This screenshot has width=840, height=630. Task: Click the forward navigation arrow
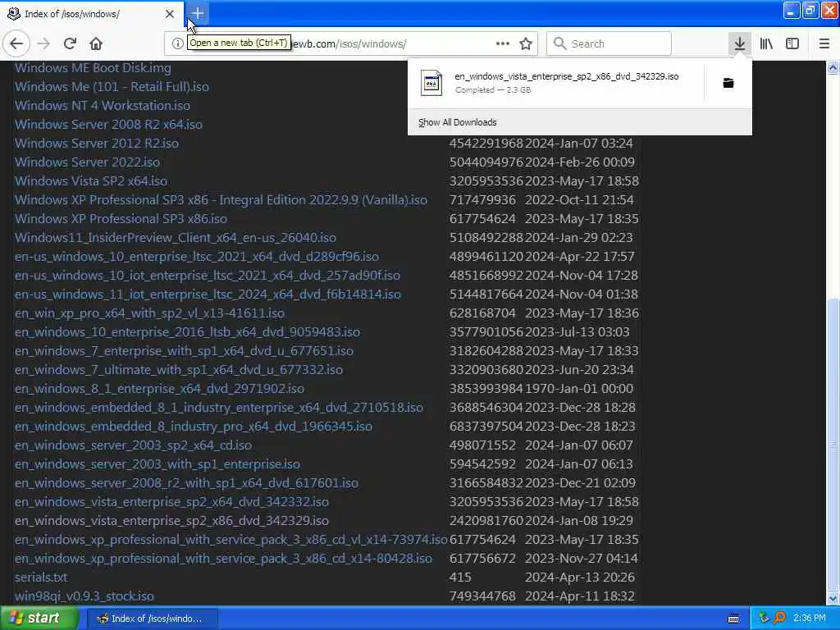click(43, 43)
